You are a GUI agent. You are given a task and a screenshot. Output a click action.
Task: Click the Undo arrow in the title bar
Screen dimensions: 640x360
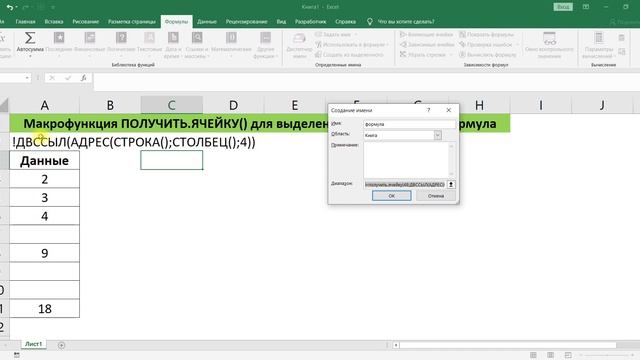coord(9,7)
